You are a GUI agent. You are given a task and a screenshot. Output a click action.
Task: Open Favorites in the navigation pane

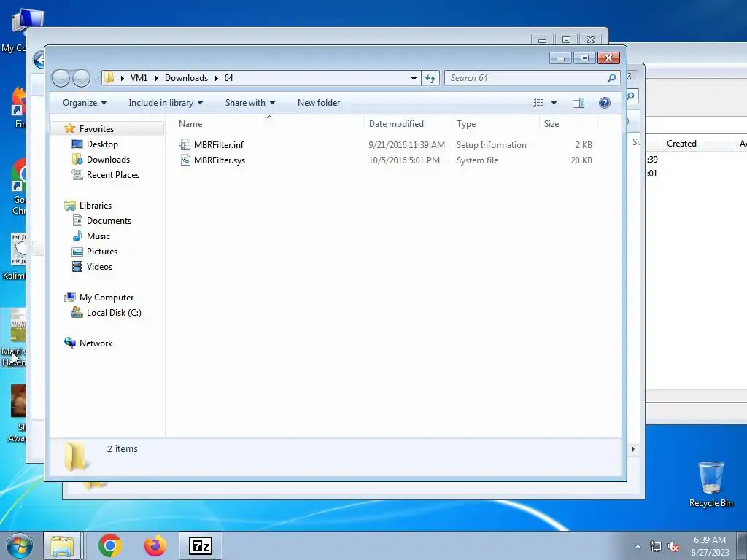point(97,129)
